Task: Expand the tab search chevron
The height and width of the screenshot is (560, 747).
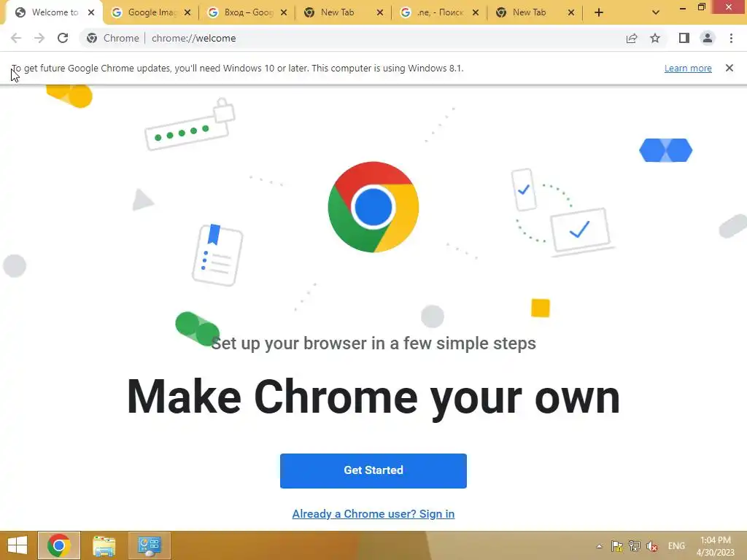Action: (656, 12)
